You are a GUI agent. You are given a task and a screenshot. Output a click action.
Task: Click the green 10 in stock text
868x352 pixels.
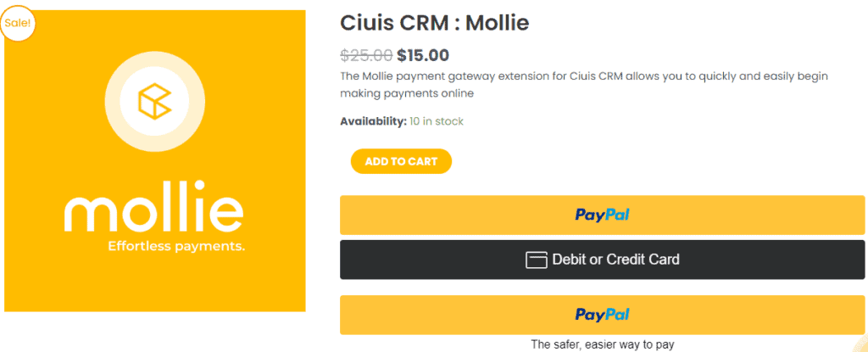click(437, 121)
